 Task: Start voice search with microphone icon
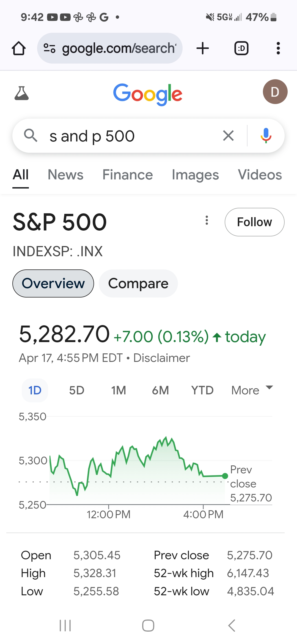coord(266,136)
